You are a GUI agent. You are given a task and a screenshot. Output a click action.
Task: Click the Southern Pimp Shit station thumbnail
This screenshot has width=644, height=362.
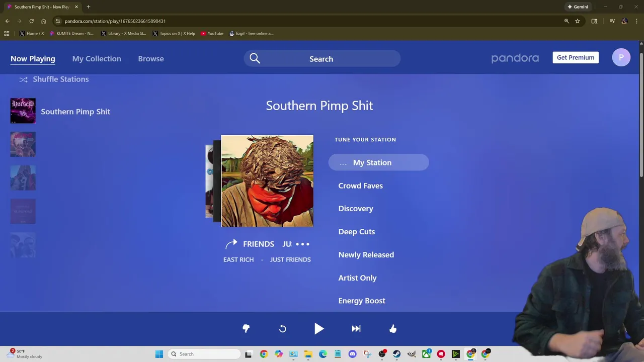click(23, 111)
